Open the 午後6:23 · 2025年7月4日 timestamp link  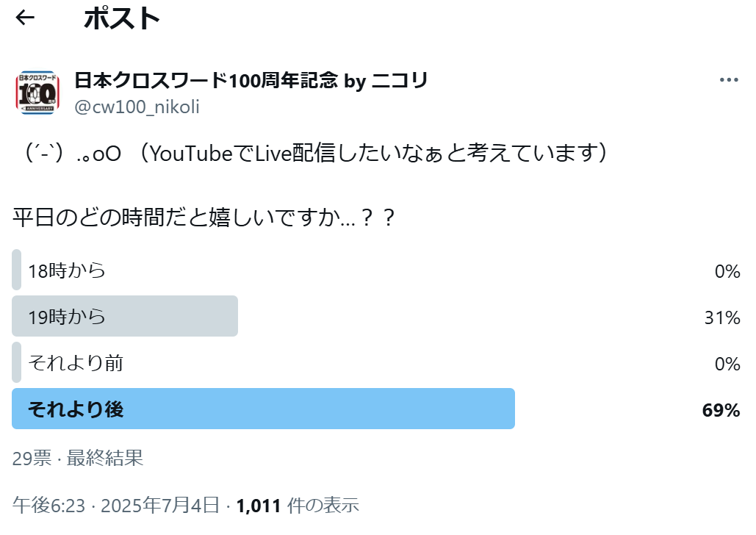click(x=115, y=506)
